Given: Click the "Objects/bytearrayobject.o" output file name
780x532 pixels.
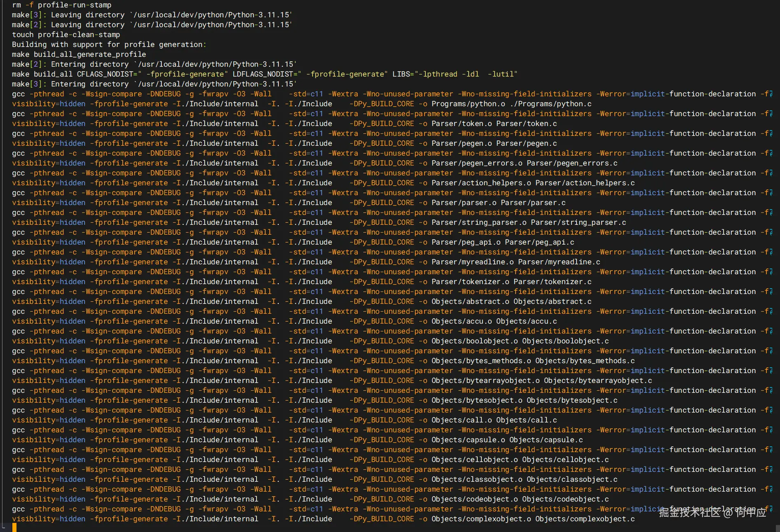Looking at the screenshot, I should point(486,380).
